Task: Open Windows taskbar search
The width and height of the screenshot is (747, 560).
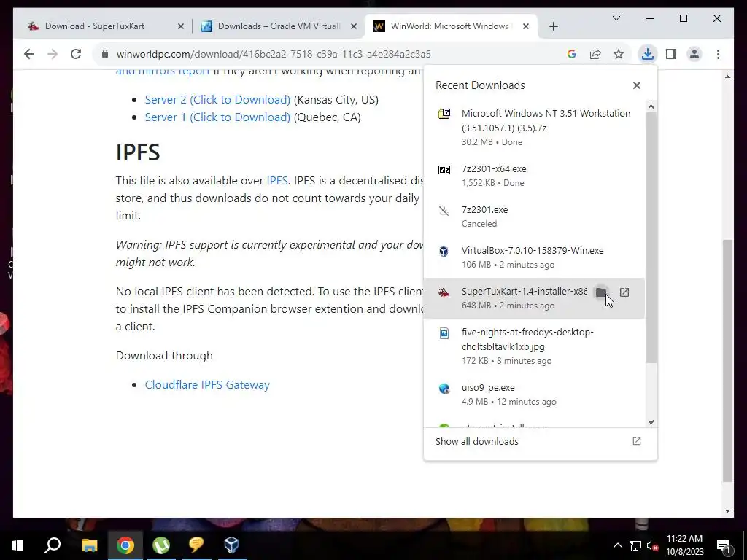Action: 53,545
